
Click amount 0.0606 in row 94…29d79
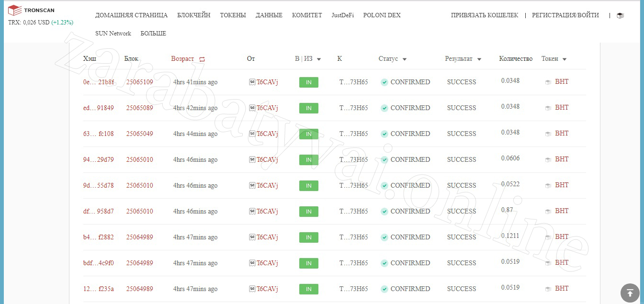[x=510, y=158]
